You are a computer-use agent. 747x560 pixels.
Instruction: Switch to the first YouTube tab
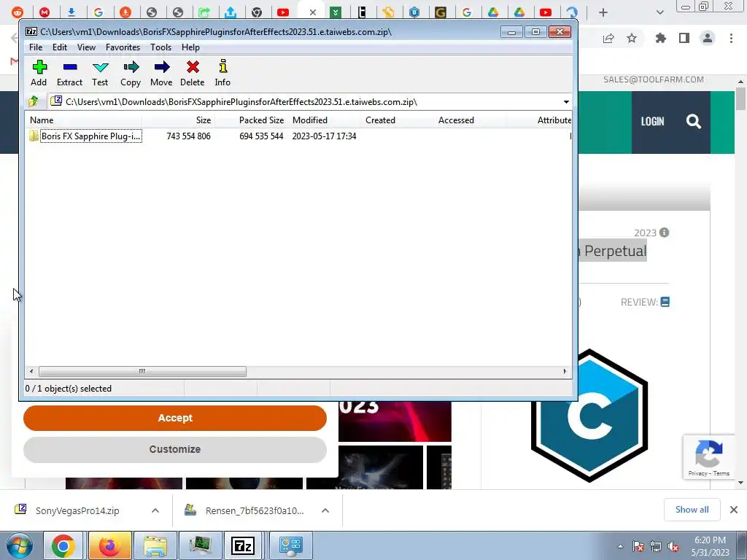coord(283,12)
